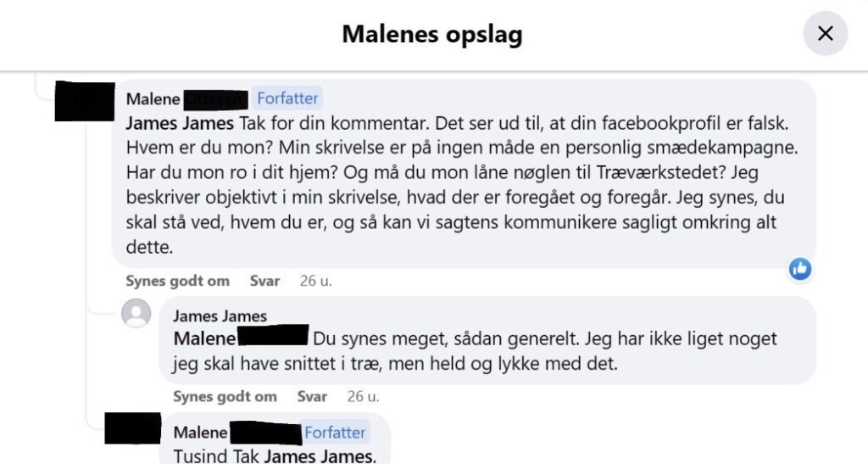Click the Forfatter badge on the top comment
Screen dimensions: 868x464
pos(287,98)
